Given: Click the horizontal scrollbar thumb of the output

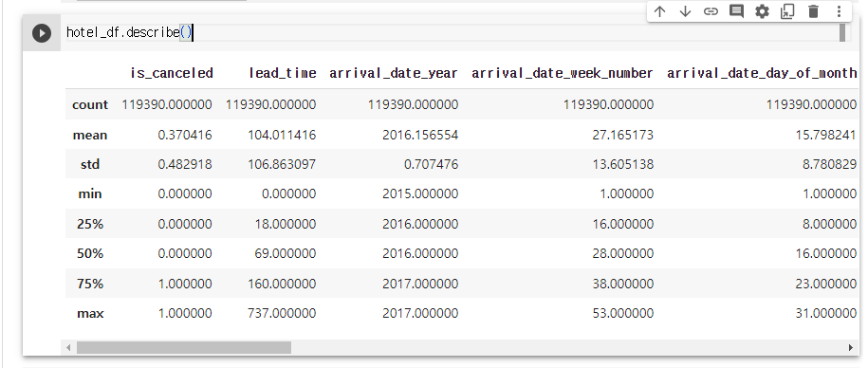Looking at the screenshot, I should pyautogui.click(x=184, y=347).
